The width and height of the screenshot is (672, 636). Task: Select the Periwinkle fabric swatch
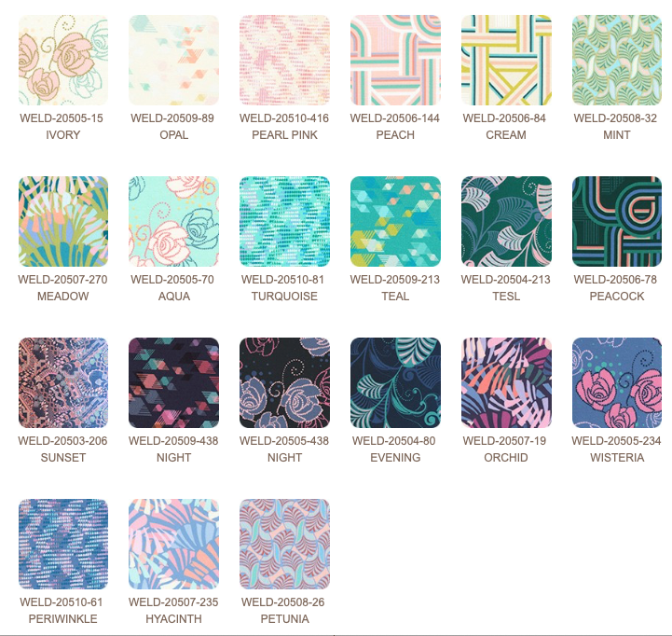click(x=63, y=544)
